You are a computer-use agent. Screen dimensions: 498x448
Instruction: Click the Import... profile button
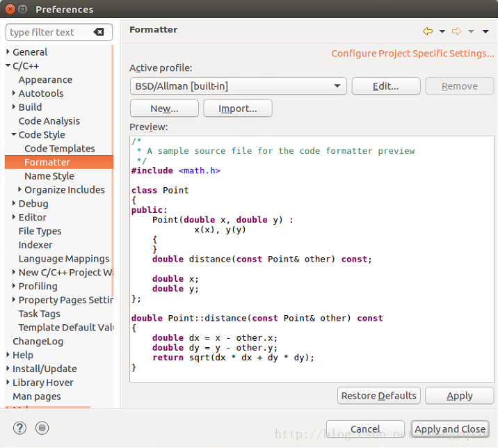click(x=238, y=109)
